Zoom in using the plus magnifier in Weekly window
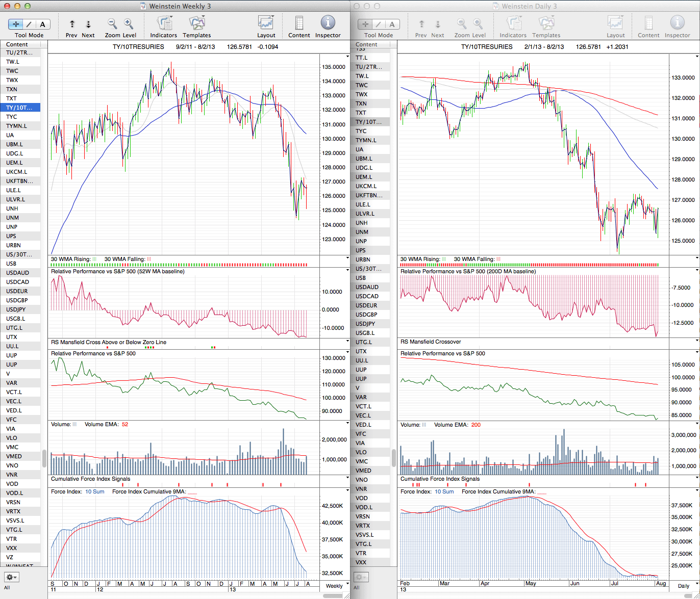 (x=129, y=23)
